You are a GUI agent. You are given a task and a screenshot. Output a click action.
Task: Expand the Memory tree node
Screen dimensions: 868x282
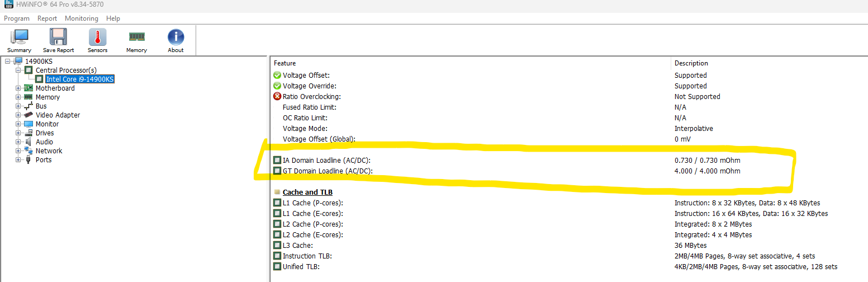(x=18, y=97)
